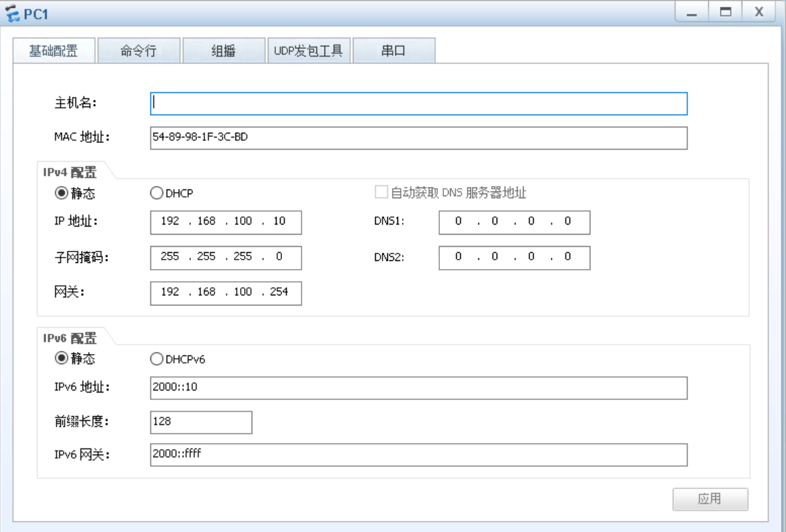Click the IP 地址 field

tap(227, 223)
